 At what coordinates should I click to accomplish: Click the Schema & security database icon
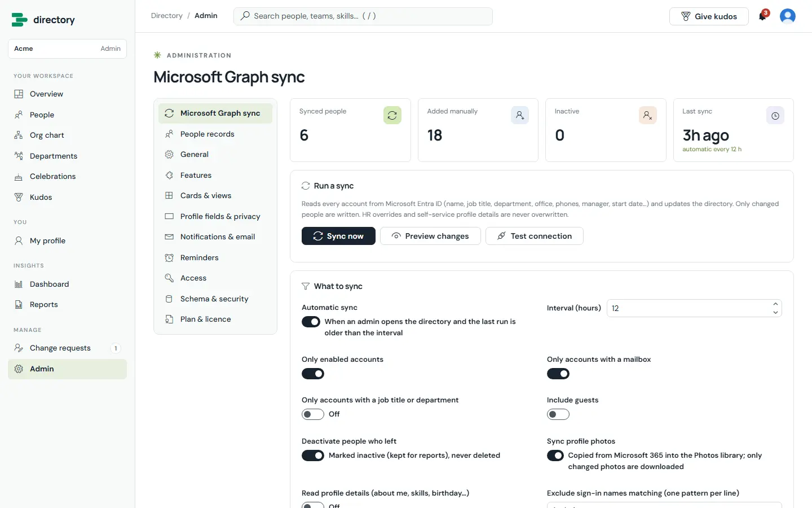[x=169, y=299]
